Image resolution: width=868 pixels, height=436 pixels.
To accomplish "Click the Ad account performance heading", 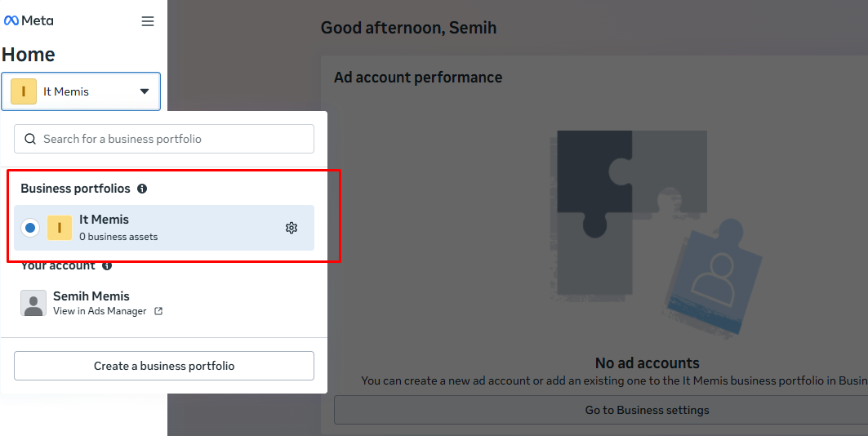I will click(418, 78).
